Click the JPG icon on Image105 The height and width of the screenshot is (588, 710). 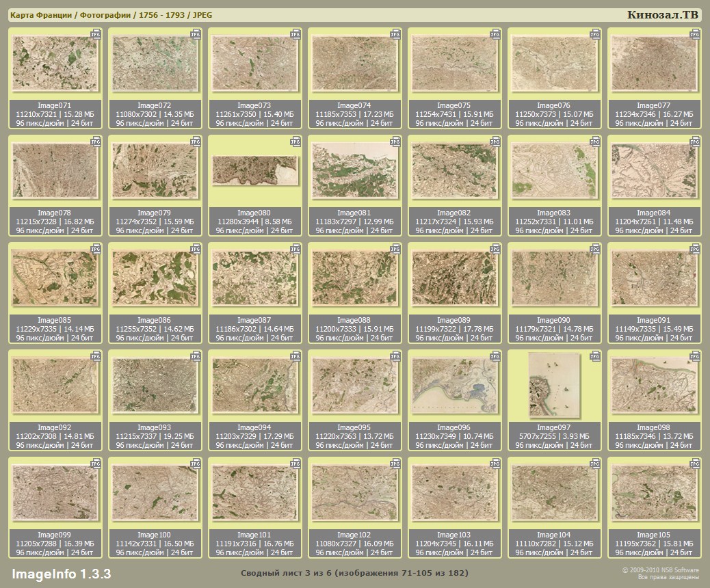click(x=695, y=463)
